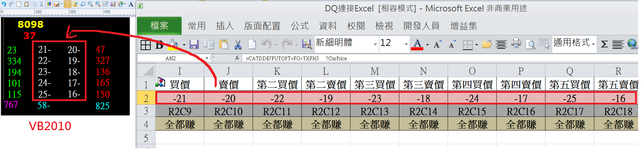Click the open folder icon in Excel toolbar
The width and height of the screenshot is (644, 149).
point(487,44)
